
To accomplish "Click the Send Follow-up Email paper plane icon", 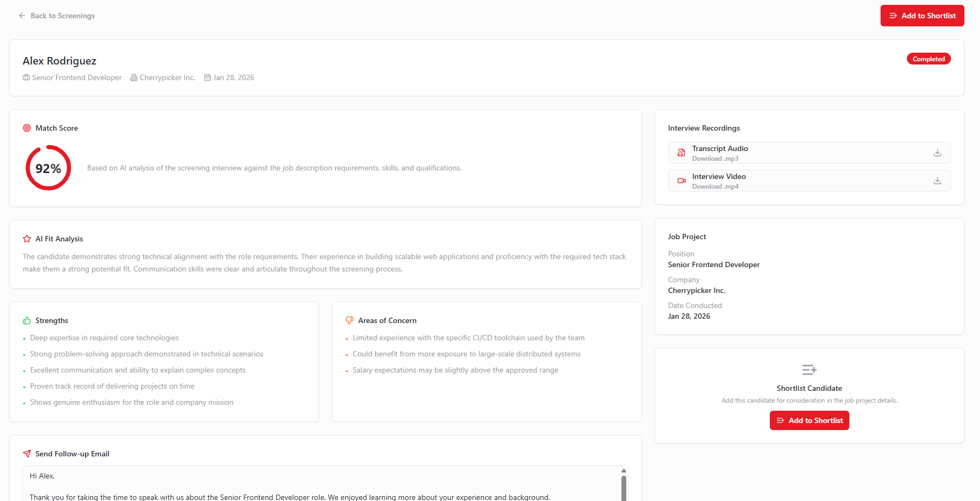I will point(27,454).
